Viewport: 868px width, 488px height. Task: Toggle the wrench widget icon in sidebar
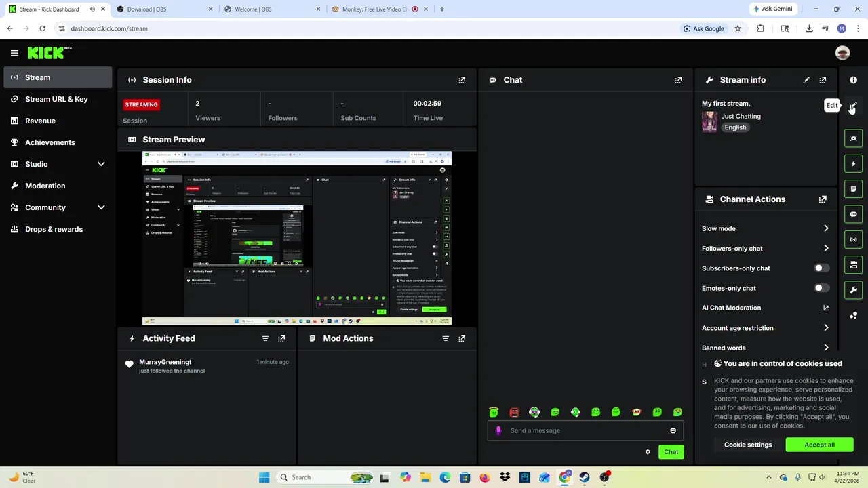click(x=853, y=290)
